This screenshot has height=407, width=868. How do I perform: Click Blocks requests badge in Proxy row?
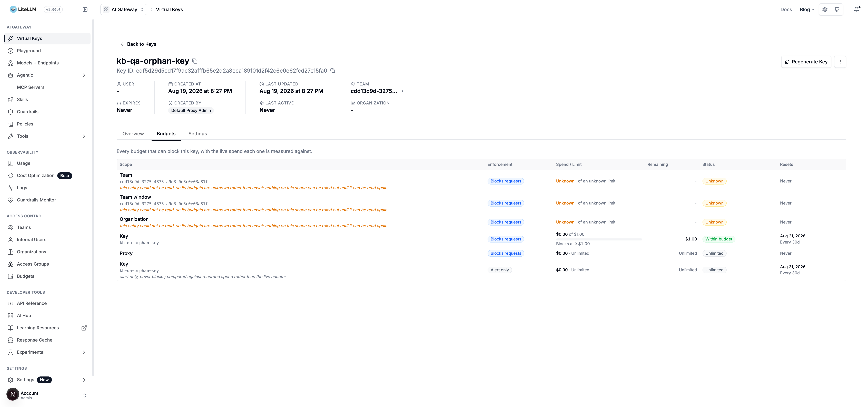506,253
